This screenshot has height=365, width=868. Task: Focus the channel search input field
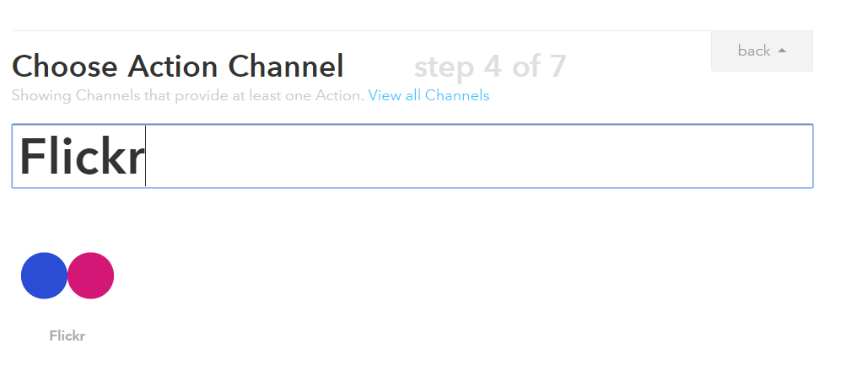(472, 156)
